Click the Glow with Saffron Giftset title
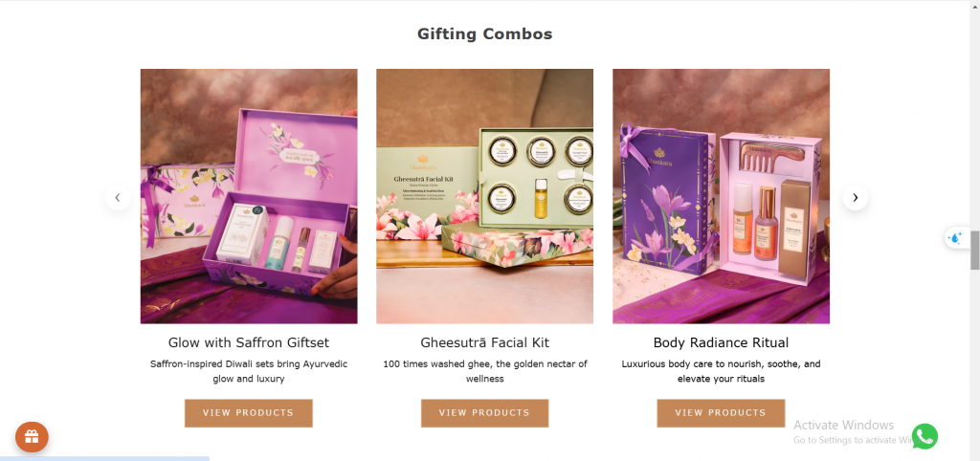This screenshot has width=980, height=461. click(x=249, y=342)
